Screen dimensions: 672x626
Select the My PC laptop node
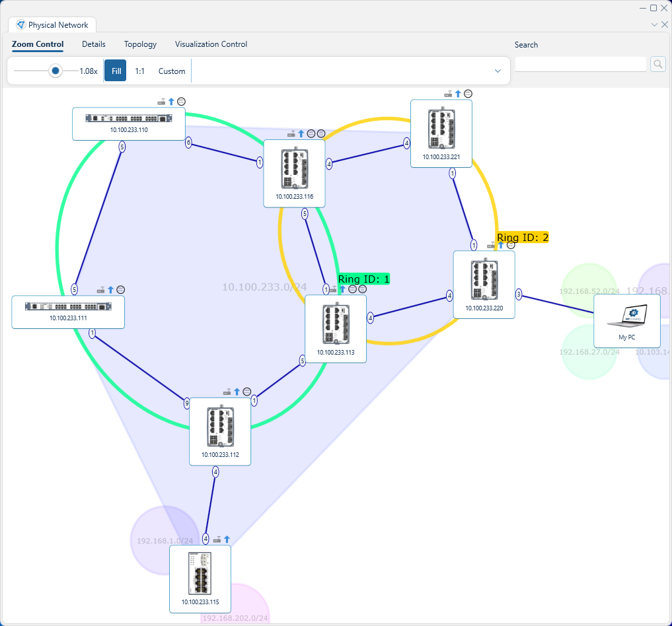(x=627, y=321)
